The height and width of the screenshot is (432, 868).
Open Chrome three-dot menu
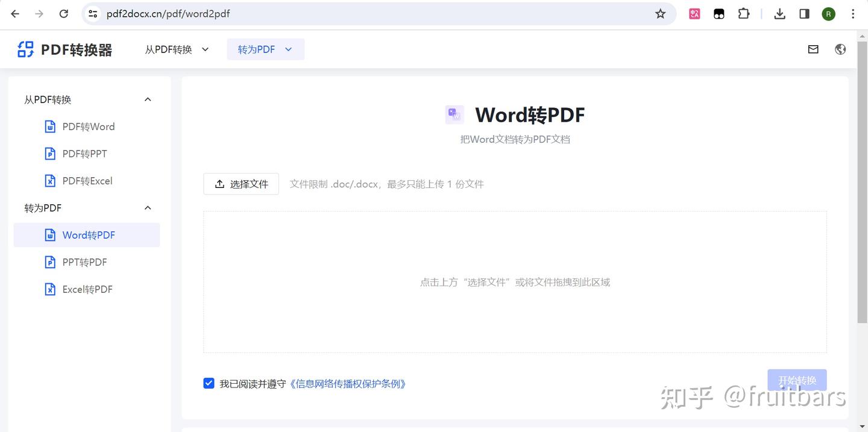[853, 14]
